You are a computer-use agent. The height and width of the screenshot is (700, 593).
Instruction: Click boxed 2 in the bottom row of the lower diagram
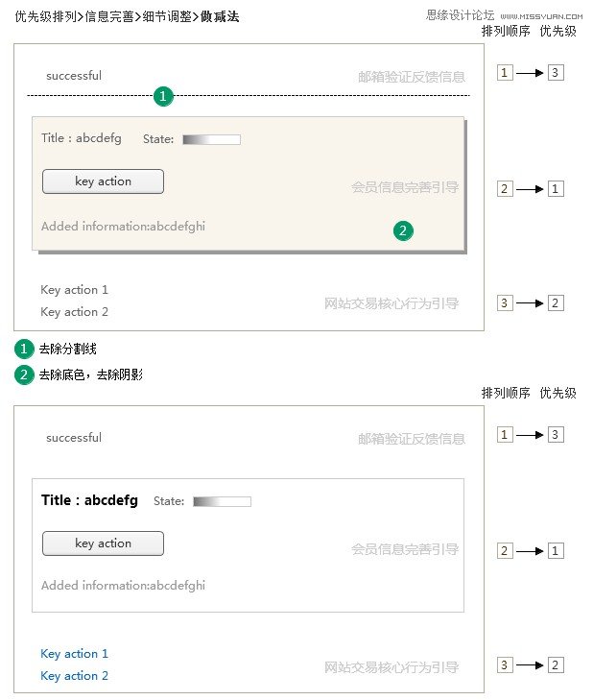(x=555, y=665)
